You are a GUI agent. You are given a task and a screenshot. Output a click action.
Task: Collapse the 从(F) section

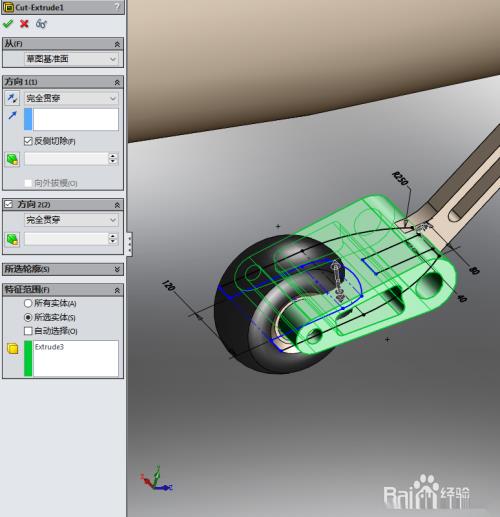coord(117,44)
